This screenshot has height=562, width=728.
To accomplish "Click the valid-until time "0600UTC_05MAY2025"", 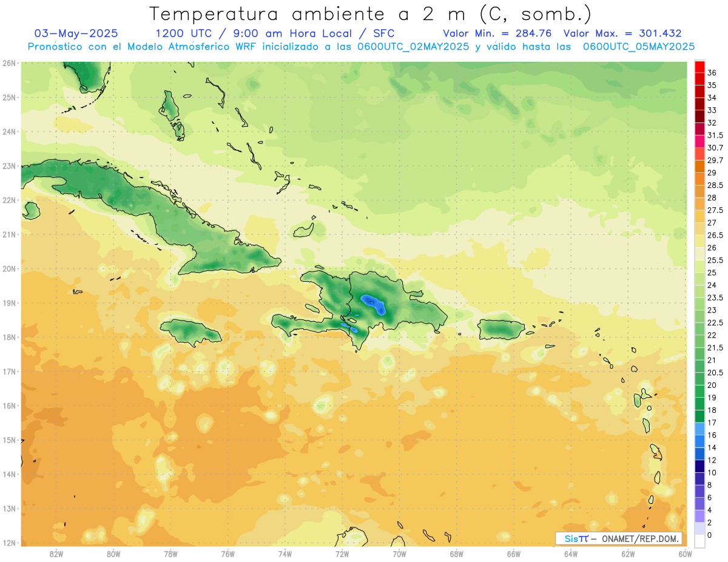I will point(639,47).
